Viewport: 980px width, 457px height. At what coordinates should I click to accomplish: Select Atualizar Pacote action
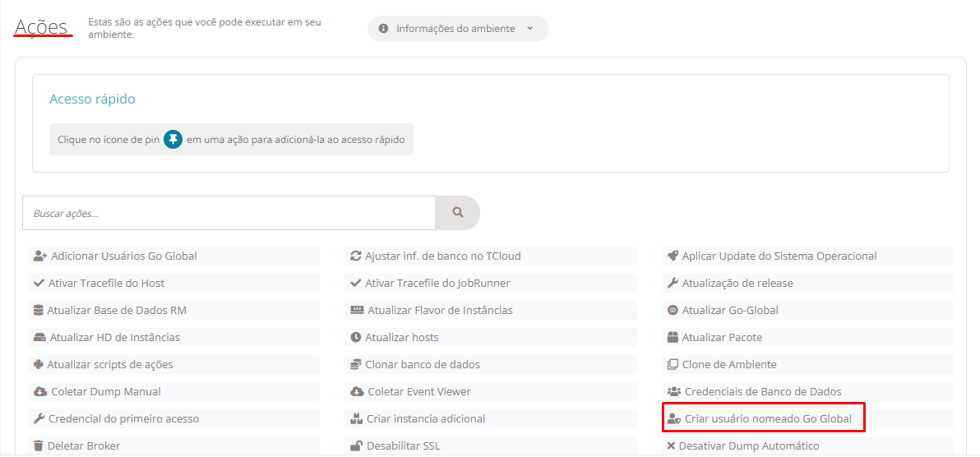click(807, 338)
